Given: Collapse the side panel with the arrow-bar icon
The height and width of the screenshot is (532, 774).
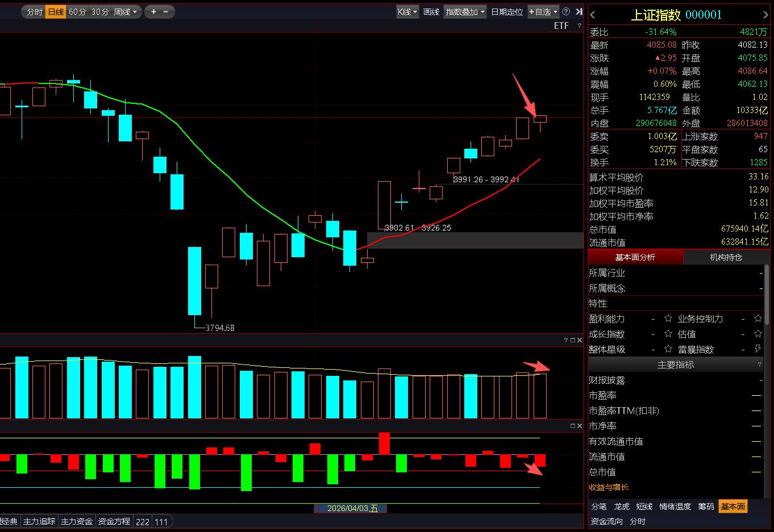Looking at the screenshot, I should [579, 12].
